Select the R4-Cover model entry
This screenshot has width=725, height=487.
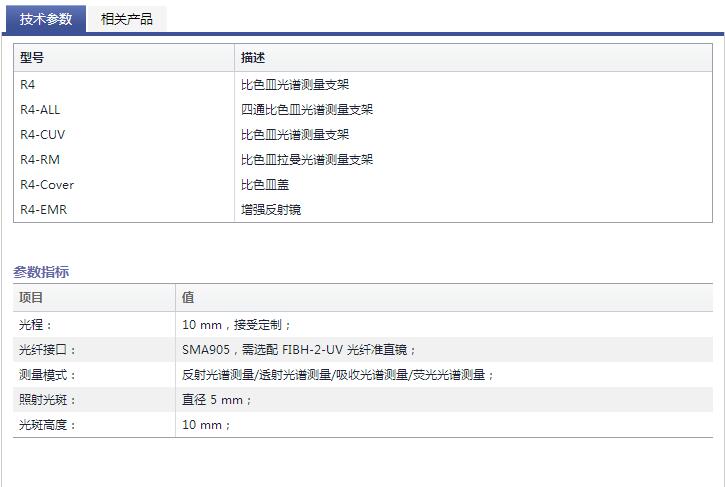pos(47,185)
